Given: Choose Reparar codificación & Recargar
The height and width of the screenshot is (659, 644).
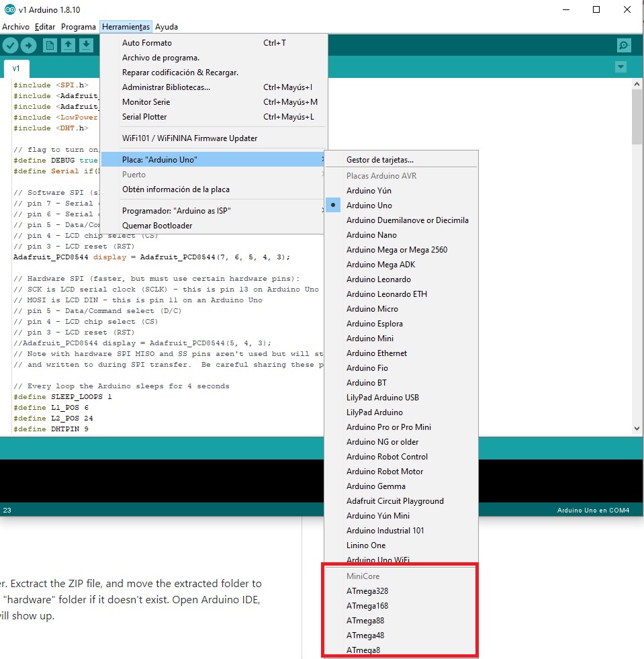Looking at the screenshot, I should coord(214,73).
